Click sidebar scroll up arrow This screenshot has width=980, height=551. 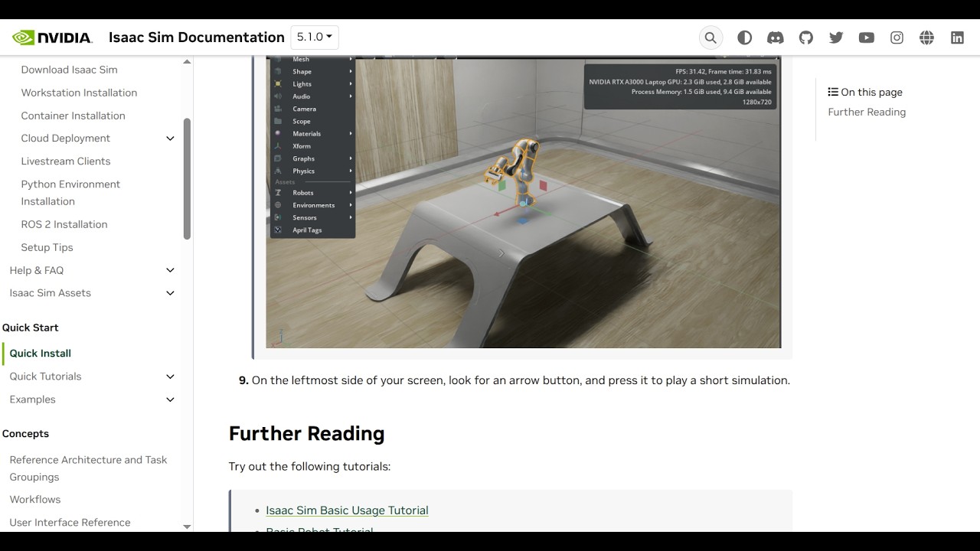click(187, 62)
